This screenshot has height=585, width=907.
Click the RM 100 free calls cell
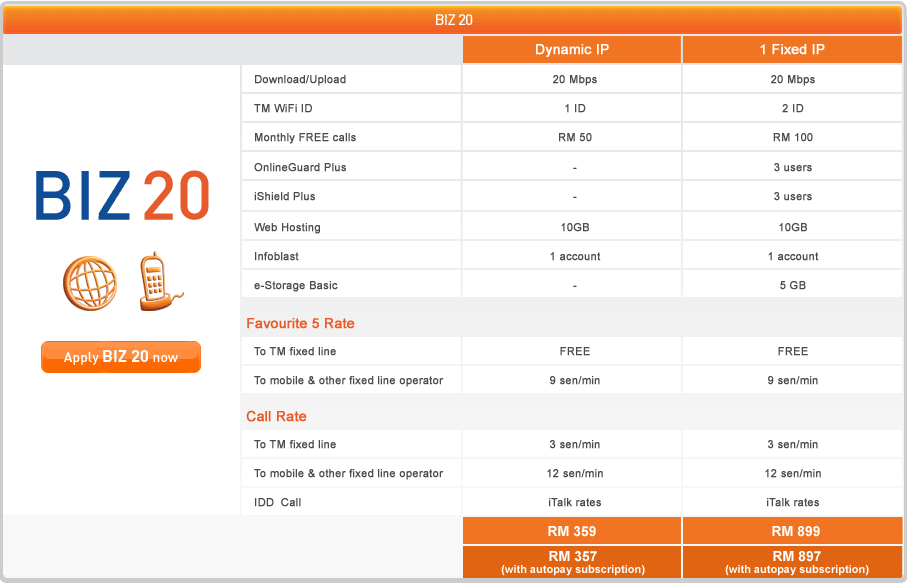tap(792, 137)
